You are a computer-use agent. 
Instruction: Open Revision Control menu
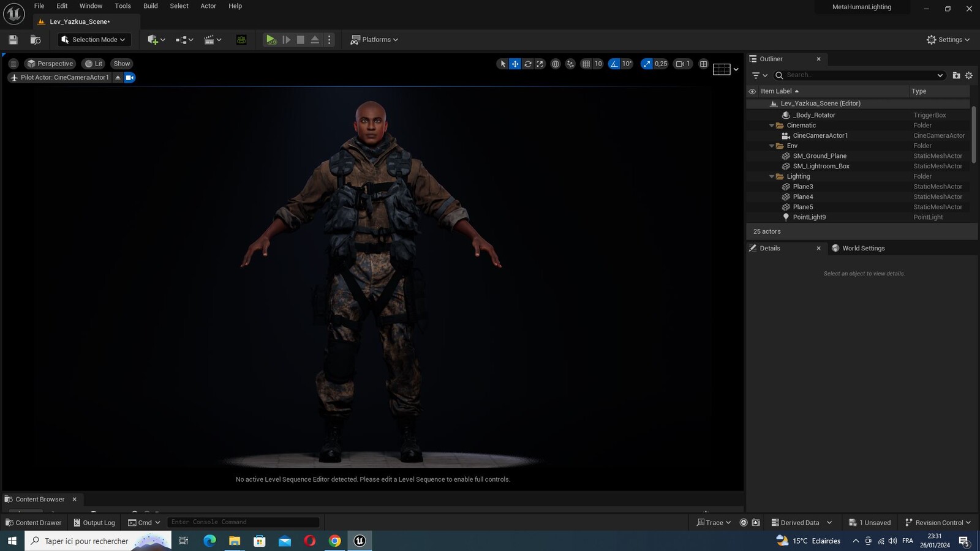tap(938, 523)
